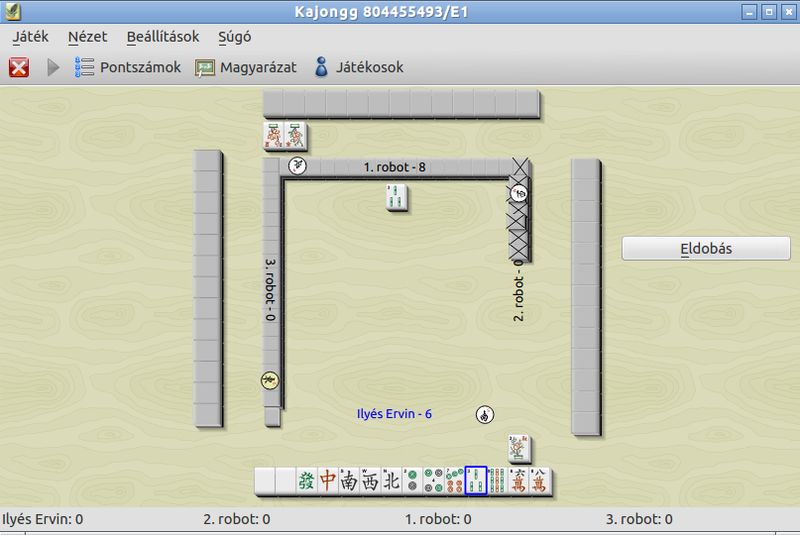Click the yellow wind marker by robot 3
Viewport: 800px width, 535px height.
pos(270,380)
